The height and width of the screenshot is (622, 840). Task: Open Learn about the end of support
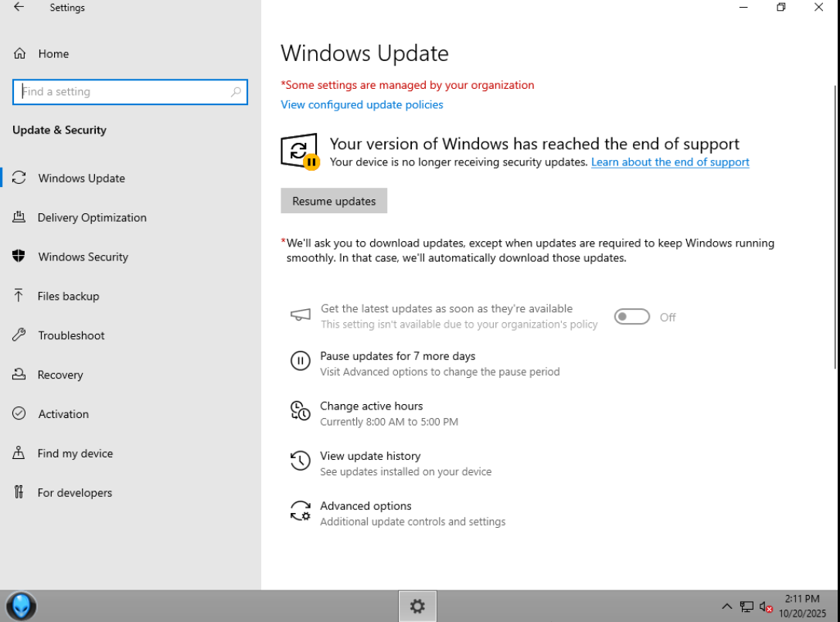[670, 161]
